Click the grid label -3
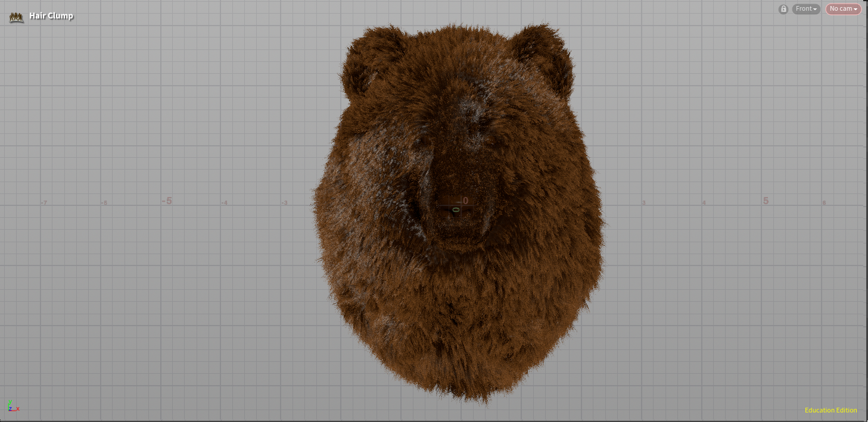Viewport: 868px width, 422px height. point(284,203)
